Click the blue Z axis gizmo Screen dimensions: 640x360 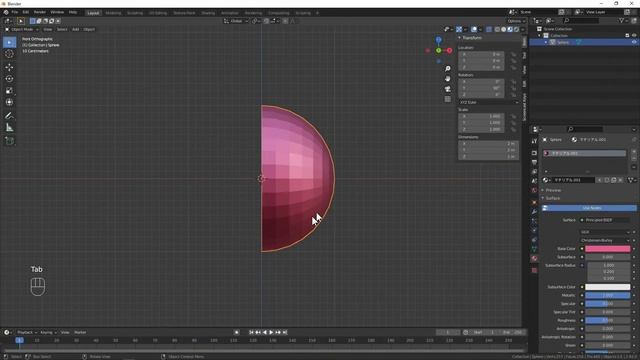point(438,40)
